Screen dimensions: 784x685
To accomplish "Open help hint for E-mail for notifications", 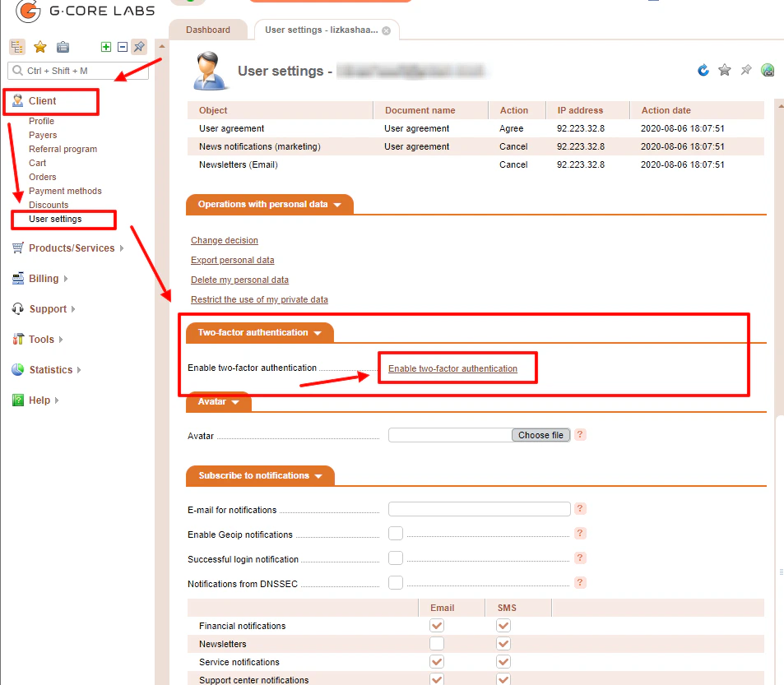I will [x=580, y=509].
